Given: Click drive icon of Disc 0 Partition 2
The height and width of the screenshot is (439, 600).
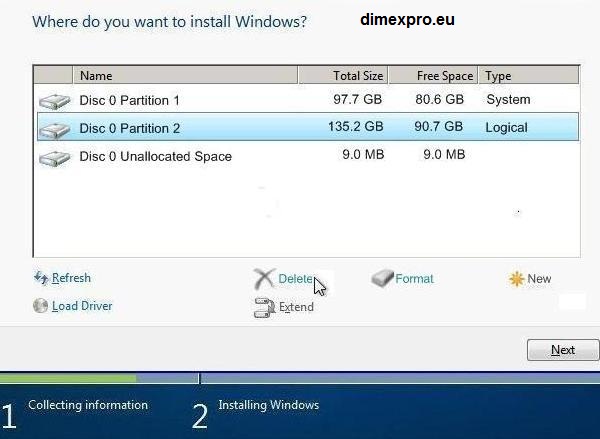Looking at the screenshot, I should click(x=55, y=130).
